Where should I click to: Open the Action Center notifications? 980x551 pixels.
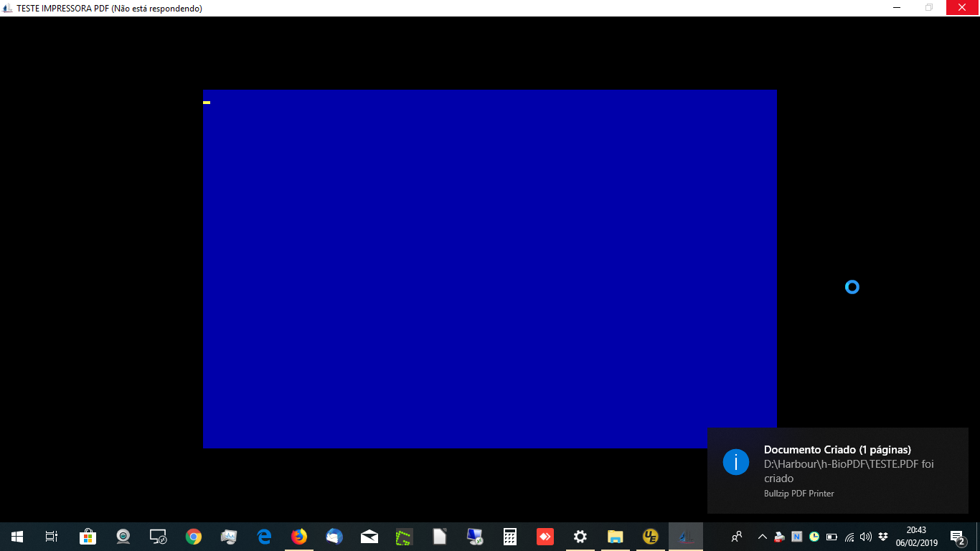[x=957, y=537]
